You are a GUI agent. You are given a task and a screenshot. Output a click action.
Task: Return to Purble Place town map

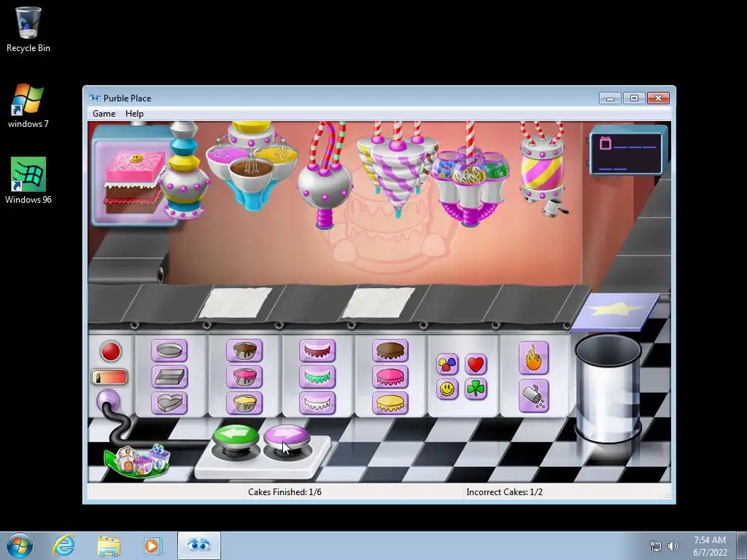(x=137, y=461)
